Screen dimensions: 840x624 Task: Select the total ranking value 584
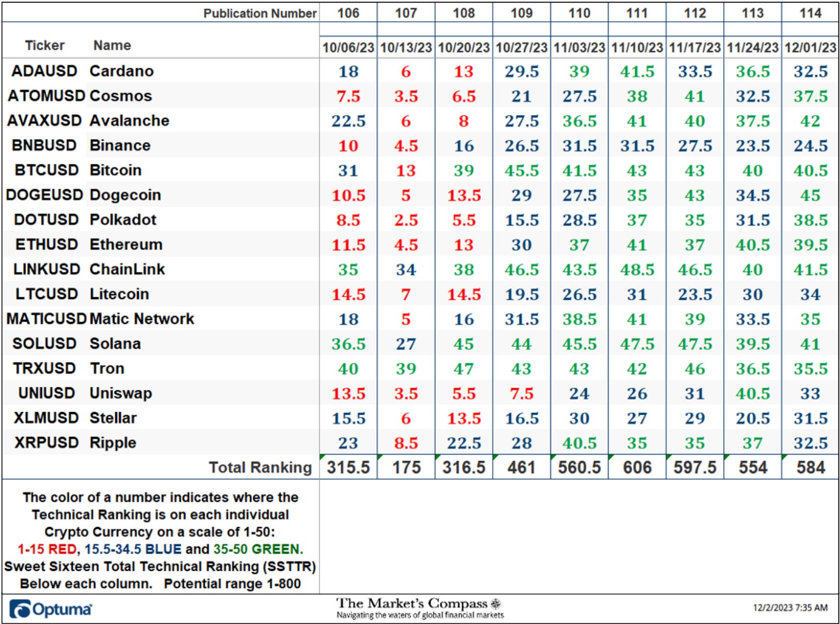[811, 468]
